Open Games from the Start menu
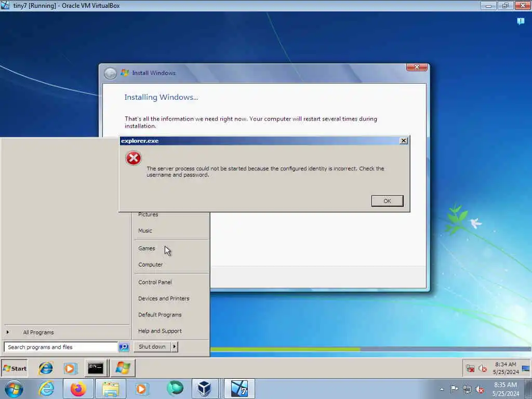532x399 pixels. pyautogui.click(x=146, y=248)
